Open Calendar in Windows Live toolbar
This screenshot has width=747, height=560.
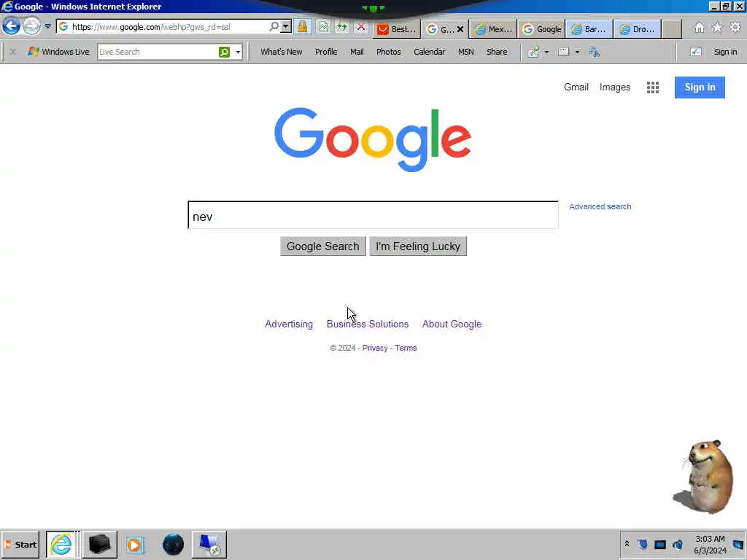coord(429,52)
